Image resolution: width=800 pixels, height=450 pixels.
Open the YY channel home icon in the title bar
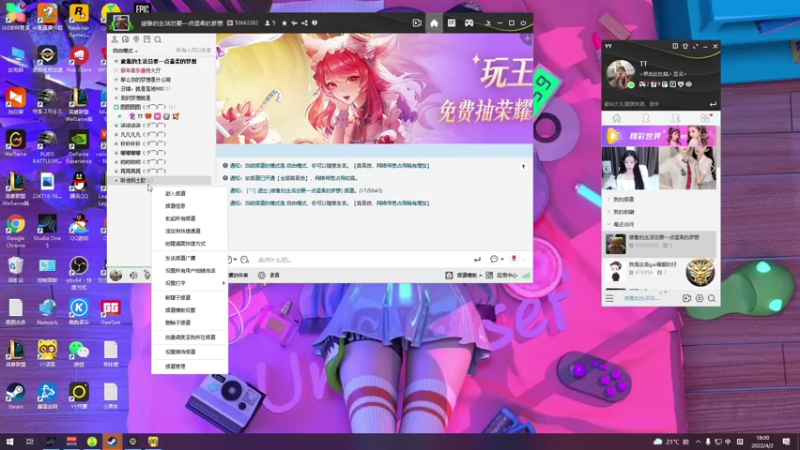(x=434, y=23)
